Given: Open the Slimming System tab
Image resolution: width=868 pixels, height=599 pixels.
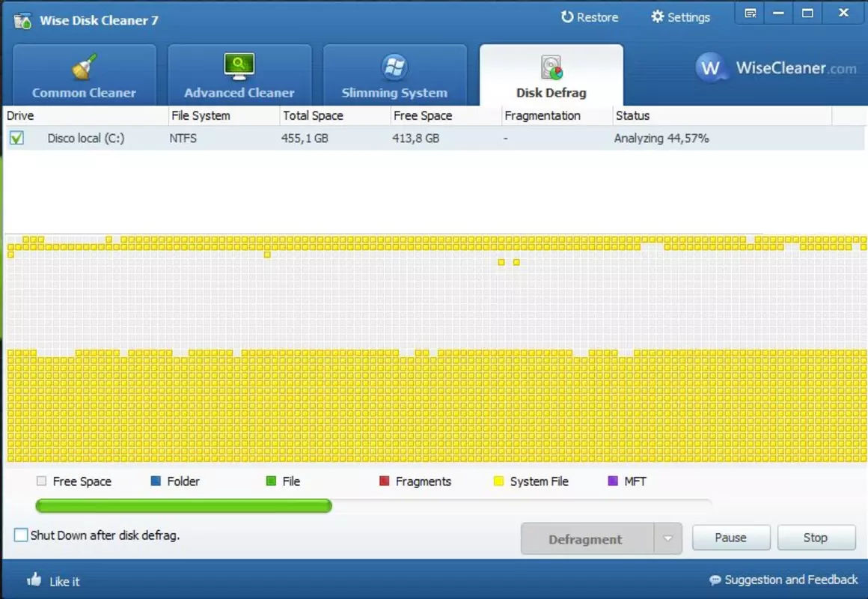Looking at the screenshot, I should point(394,75).
